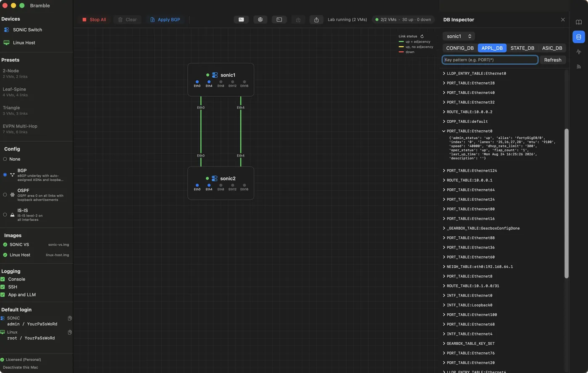This screenshot has height=373, width=588.
Task: Click the dimmed download-tray toolbar icon
Action: pyautogui.click(x=298, y=20)
